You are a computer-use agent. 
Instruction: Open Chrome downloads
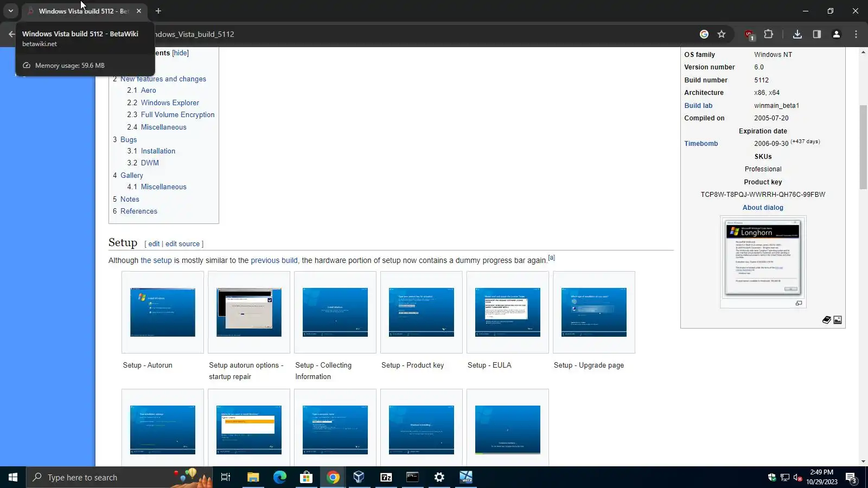[x=797, y=34]
